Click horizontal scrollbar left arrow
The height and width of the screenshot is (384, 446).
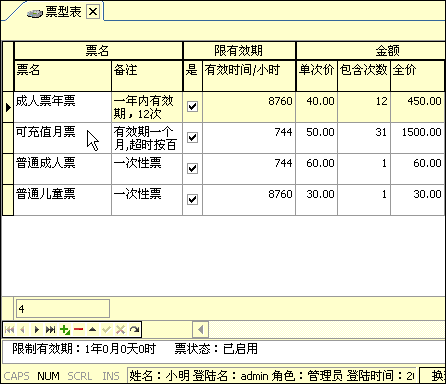[x=200, y=330]
